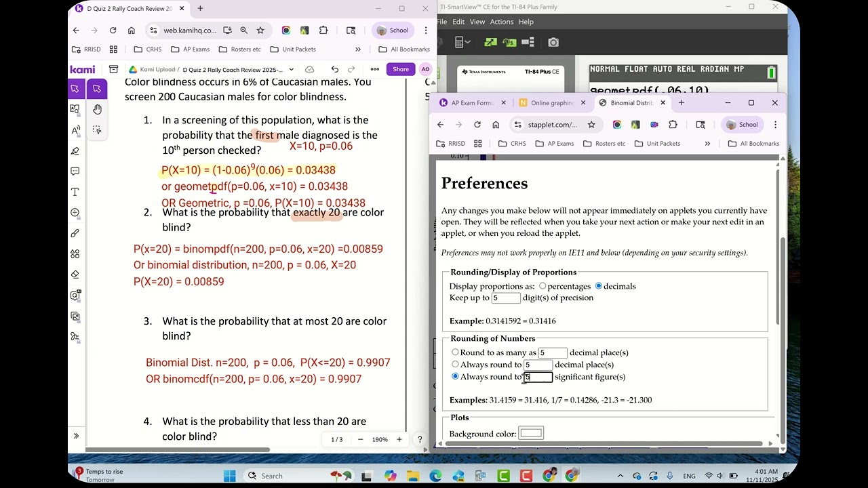Select Kami eraser tool

click(75, 274)
